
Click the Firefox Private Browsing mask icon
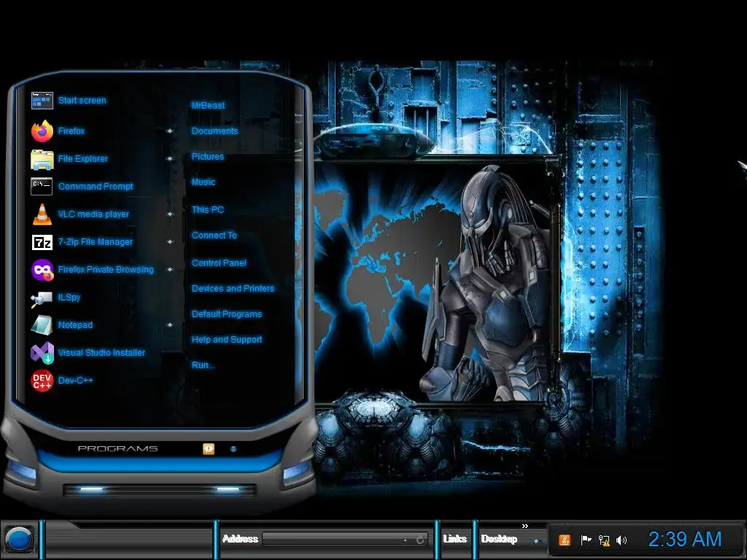[42, 270]
